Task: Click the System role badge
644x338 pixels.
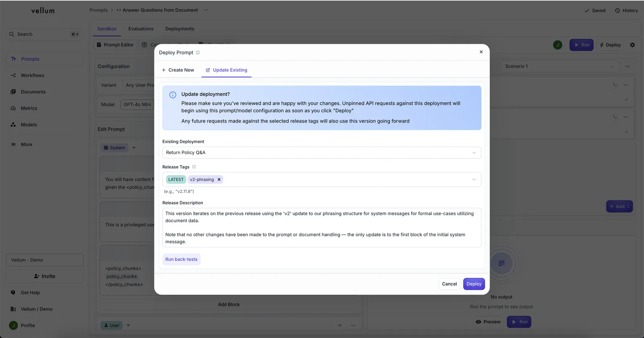Action: 114,148
